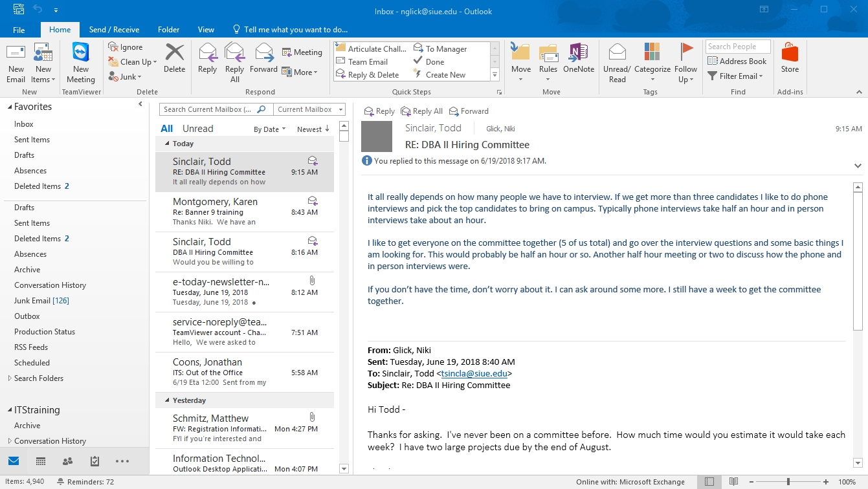Image resolution: width=868 pixels, height=489 pixels.
Task: Click Forward in the reading pane
Action: tap(469, 111)
